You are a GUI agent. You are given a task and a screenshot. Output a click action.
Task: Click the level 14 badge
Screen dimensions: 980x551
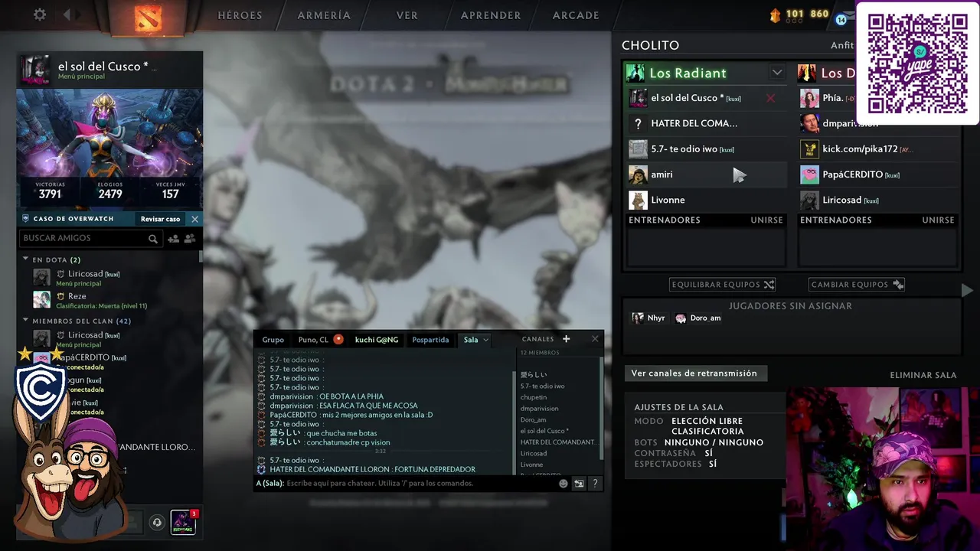pos(841,19)
